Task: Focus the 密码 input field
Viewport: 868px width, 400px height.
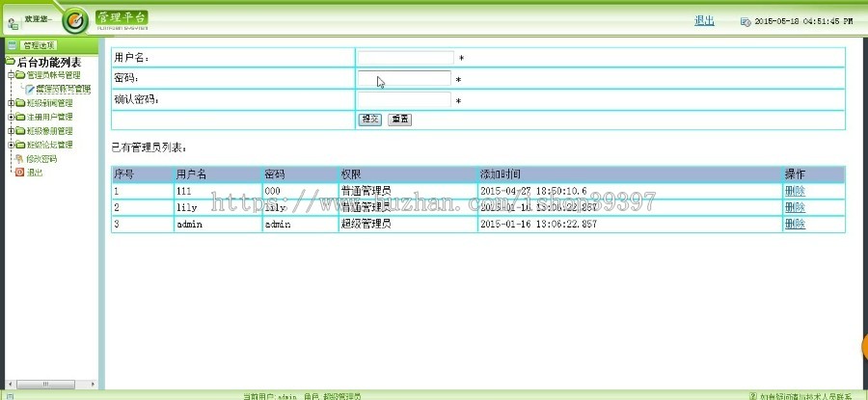Action: click(x=404, y=79)
